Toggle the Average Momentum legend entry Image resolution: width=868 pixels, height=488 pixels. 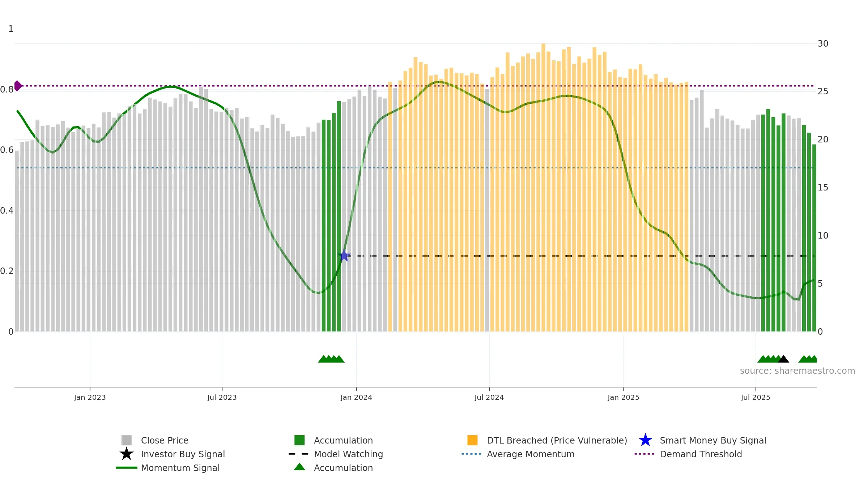coord(530,454)
